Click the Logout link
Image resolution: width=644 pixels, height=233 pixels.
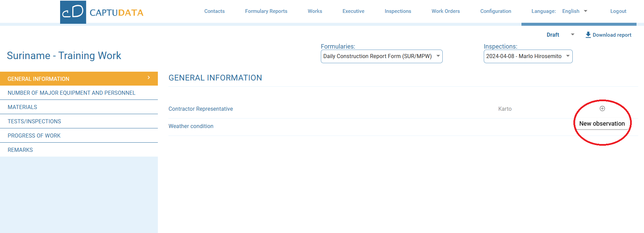pyautogui.click(x=618, y=11)
